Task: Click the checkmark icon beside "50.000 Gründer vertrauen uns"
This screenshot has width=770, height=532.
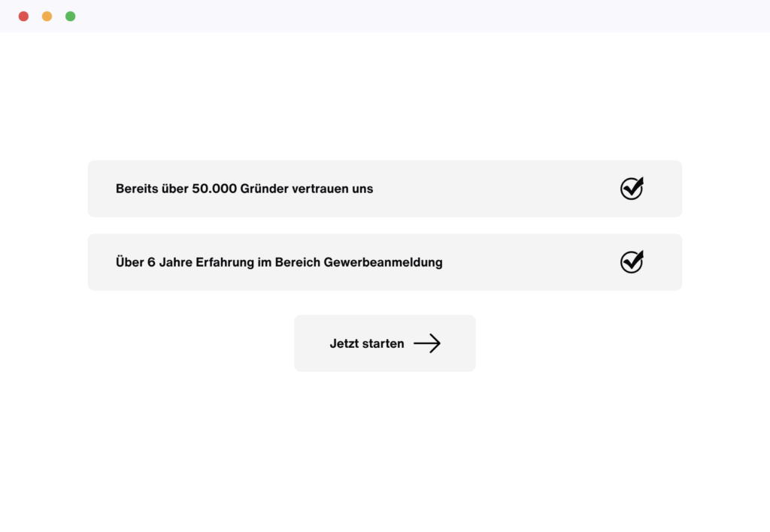Action: pyautogui.click(x=632, y=189)
